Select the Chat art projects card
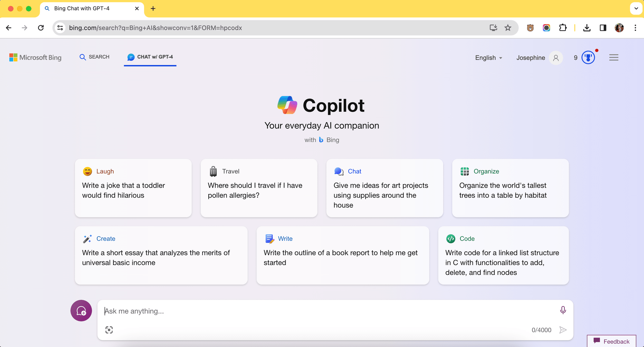 385,188
